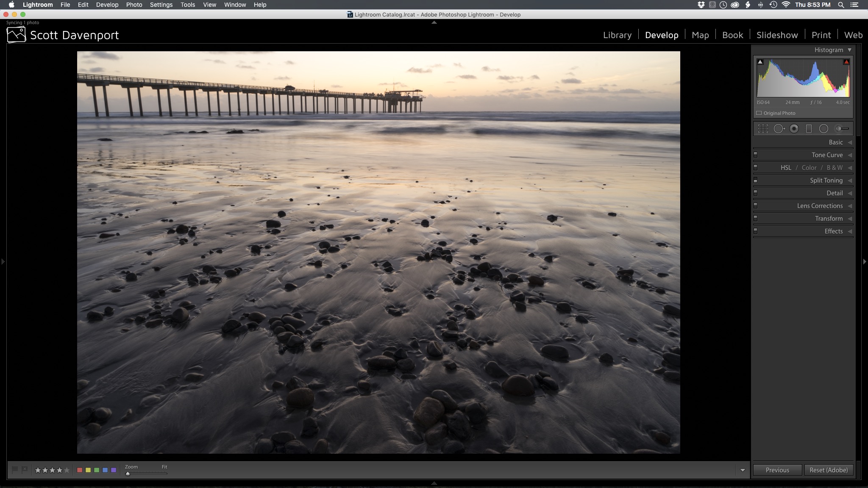Expand the Transform panel
Image resolution: width=868 pixels, height=488 pixels.
coord(850,219)
